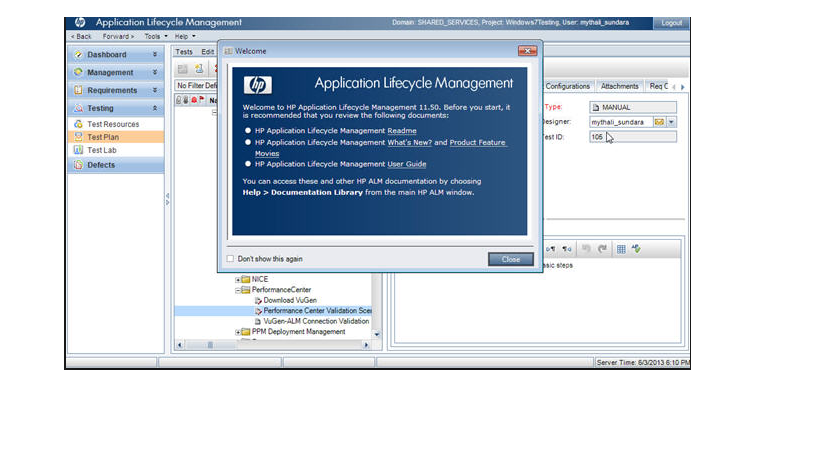Click the No Filter Defined box
This screenshot has height=467, width=831.
point(196,85)
